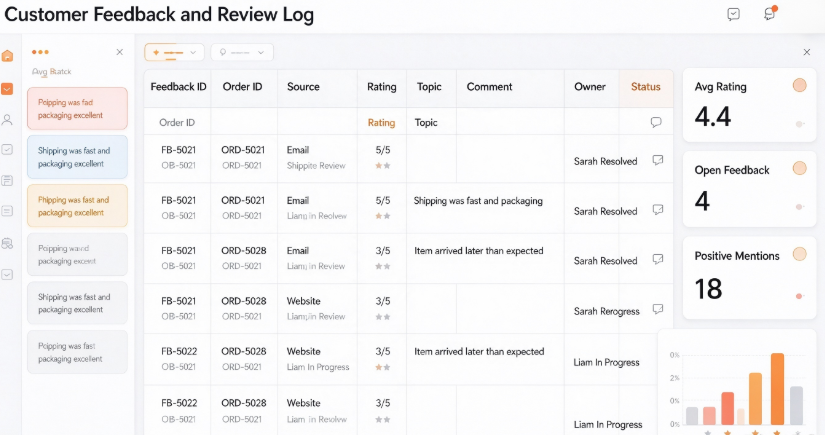Click the Topic column header
The width and height of the screenshot is (825, 435).
[429, 87]
